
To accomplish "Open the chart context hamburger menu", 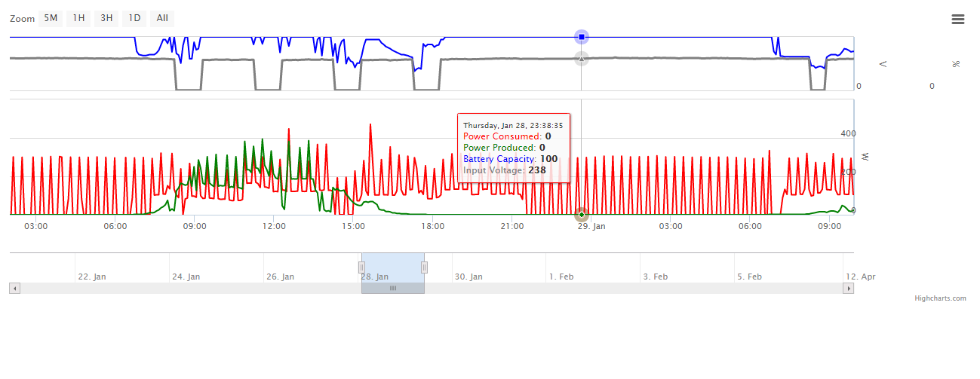I will click(958, 19).
